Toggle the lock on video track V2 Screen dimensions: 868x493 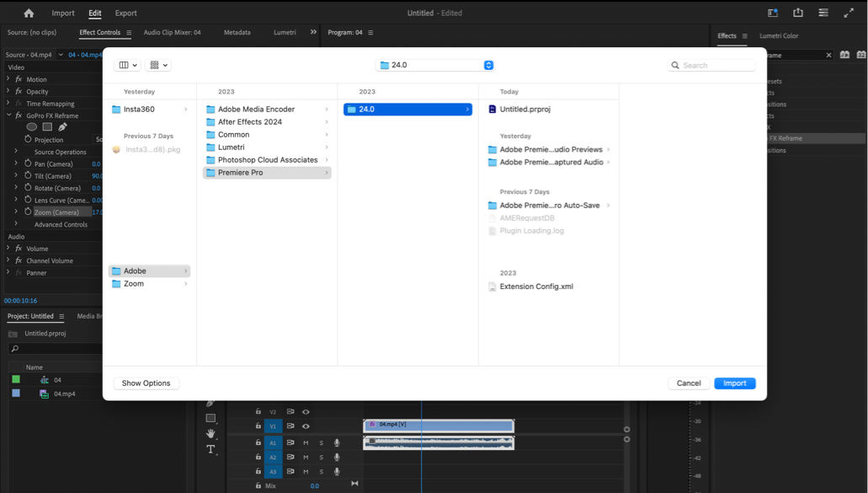point(258,412)
